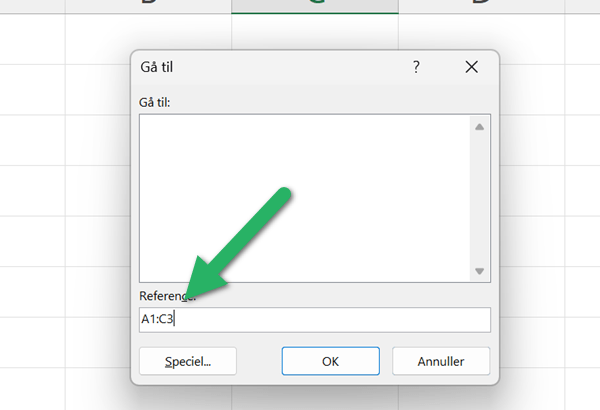Open the Speciel... options

(x=189, y=360)
